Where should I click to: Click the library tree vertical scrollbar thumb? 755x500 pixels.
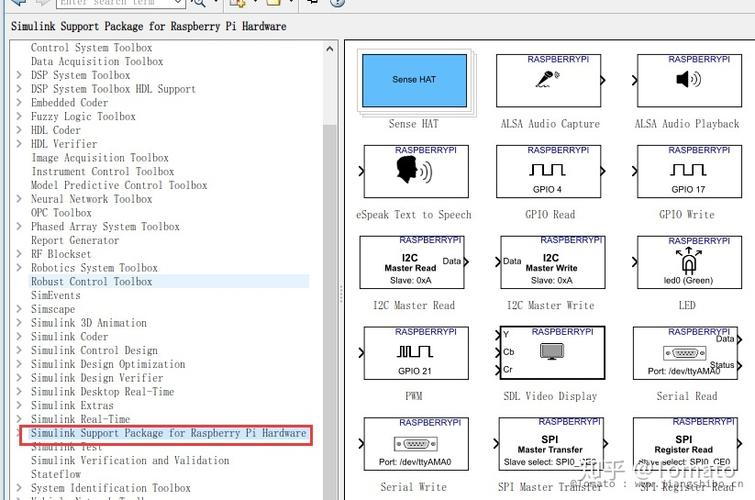coord(330,312)
